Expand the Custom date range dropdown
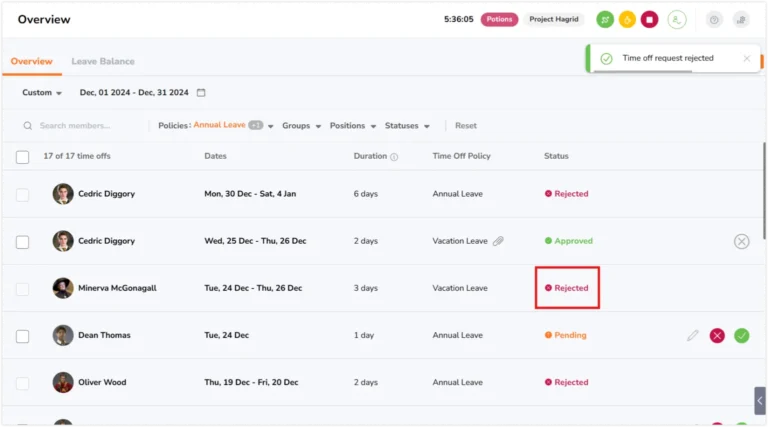 tap(42, 93)
